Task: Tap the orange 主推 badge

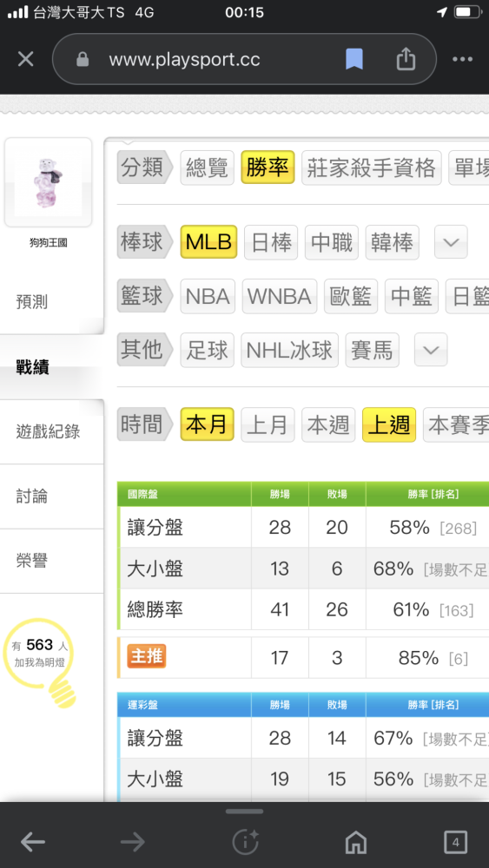Action: [147, 656]
